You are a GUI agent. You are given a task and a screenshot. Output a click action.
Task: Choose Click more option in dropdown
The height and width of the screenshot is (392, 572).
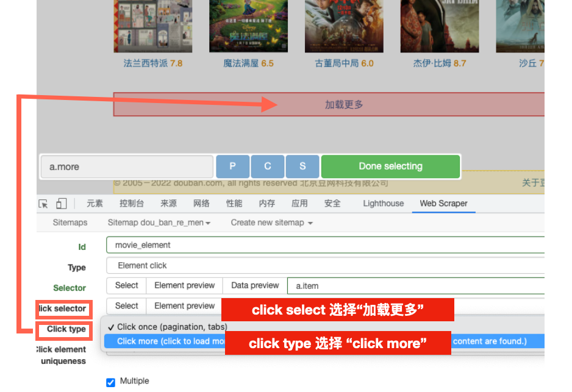tap(165, 341)
